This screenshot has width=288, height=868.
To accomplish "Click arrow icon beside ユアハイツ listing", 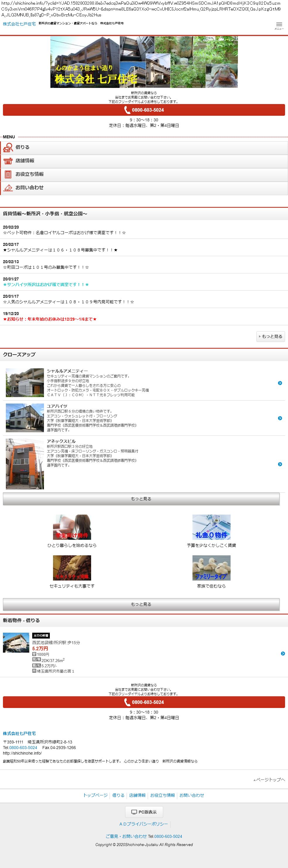I will tap(280, 418).
